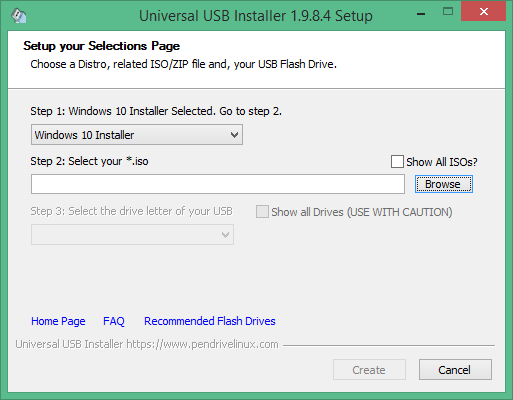This screenshot has width=513, height=400.
Task: Click the Create button
Action: pyautogui.click(x=369, y=370)
